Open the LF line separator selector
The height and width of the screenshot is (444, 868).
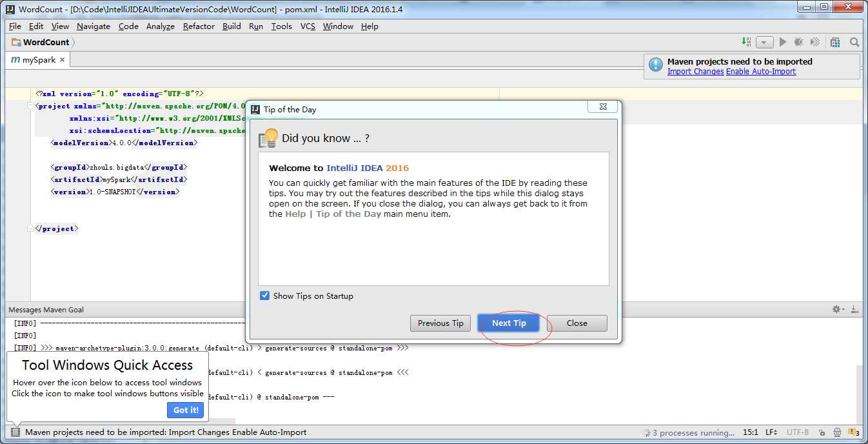(x=771, y=432)
